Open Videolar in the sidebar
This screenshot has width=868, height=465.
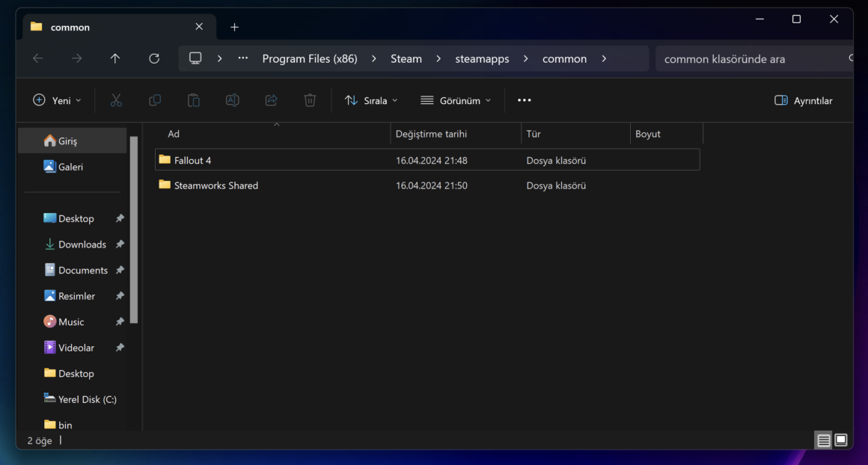point(73,347)
